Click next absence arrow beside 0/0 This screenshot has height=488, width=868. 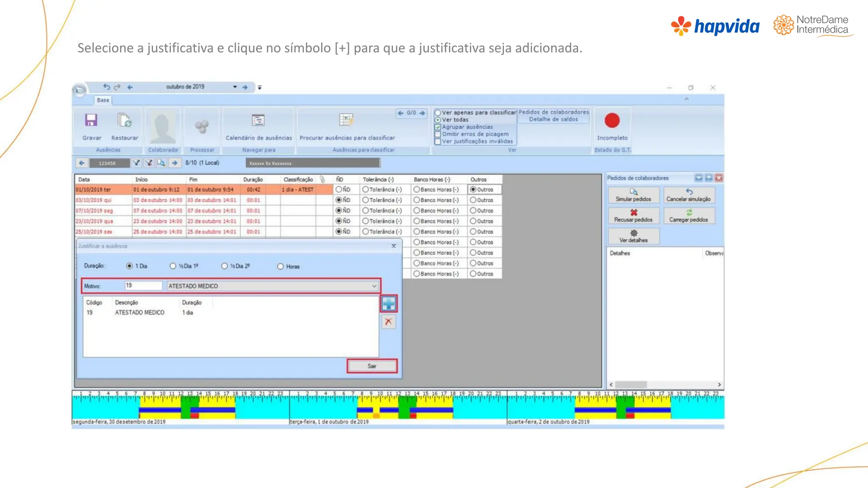coord(422,113)
